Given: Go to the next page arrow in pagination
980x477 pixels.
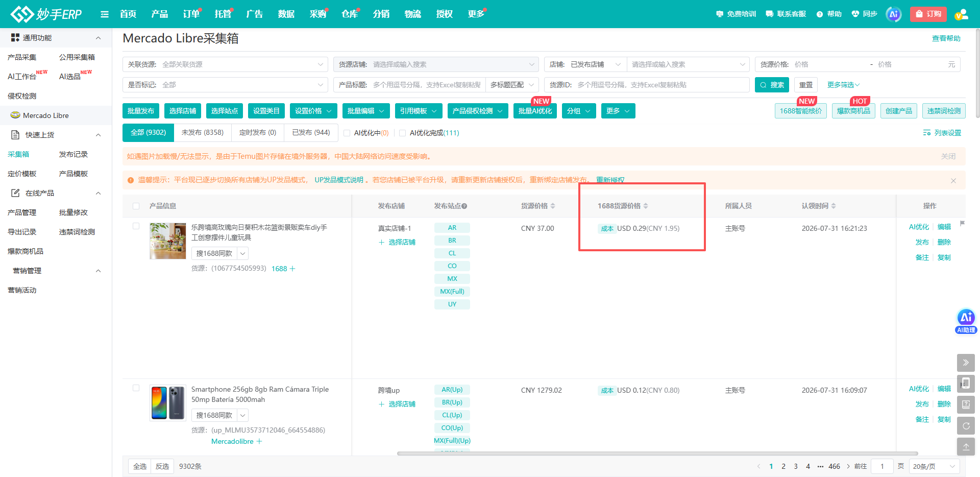Looking at the screenshot, I should [x=848, y=466].
